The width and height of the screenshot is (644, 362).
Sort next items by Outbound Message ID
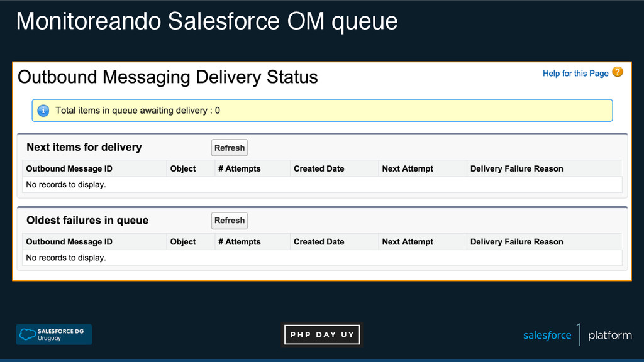pos(69,168)
